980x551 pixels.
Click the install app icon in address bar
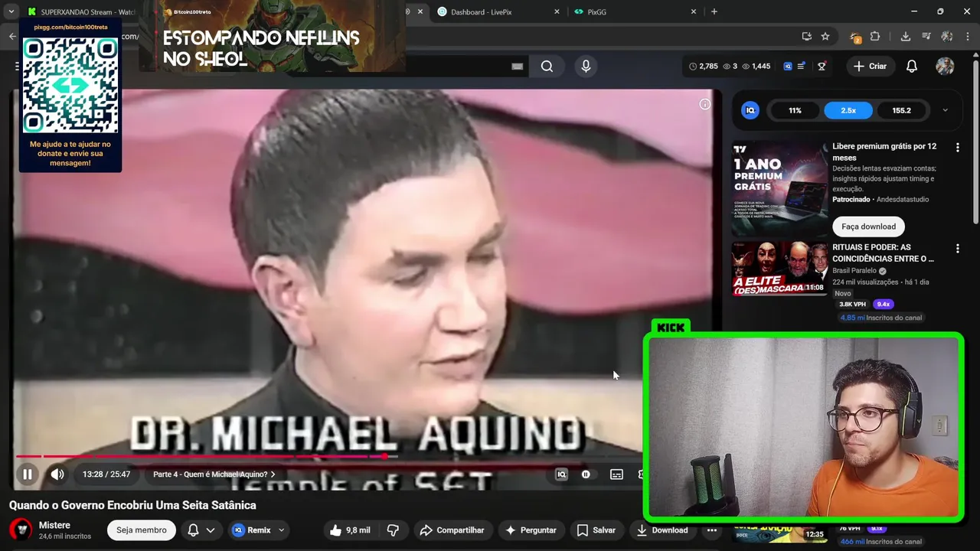tap(806, 36)
